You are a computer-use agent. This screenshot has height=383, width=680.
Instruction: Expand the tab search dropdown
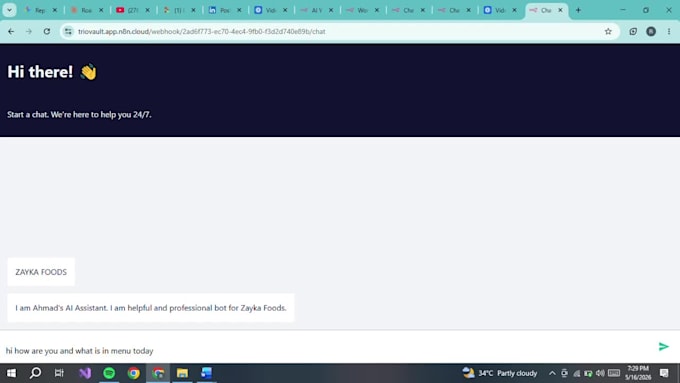pyautogui.click(x=9, y=10)
